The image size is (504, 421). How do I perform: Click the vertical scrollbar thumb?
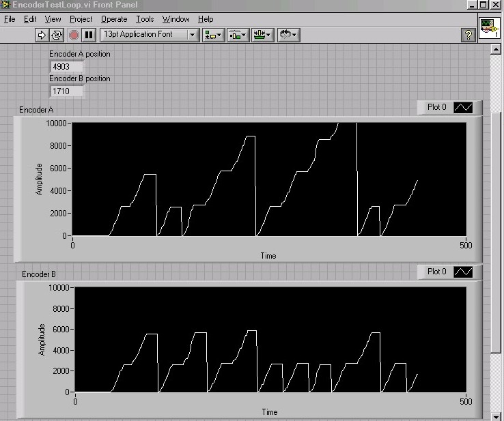pos(496,233)
